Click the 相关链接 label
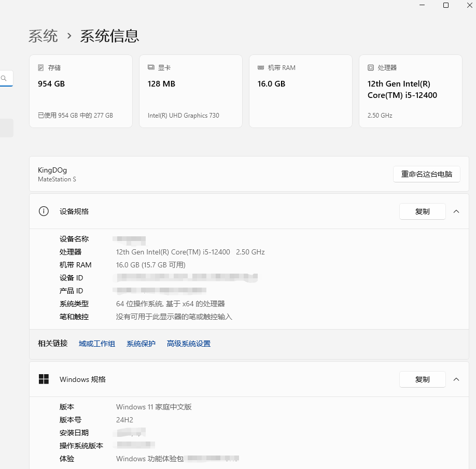476x469 pixels. 52,343
